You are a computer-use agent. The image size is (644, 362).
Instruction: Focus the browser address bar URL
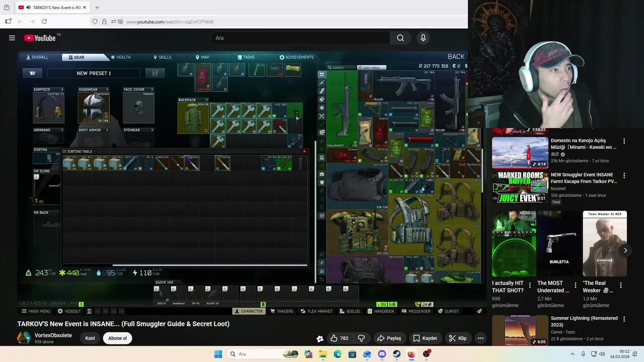[170, 22]
